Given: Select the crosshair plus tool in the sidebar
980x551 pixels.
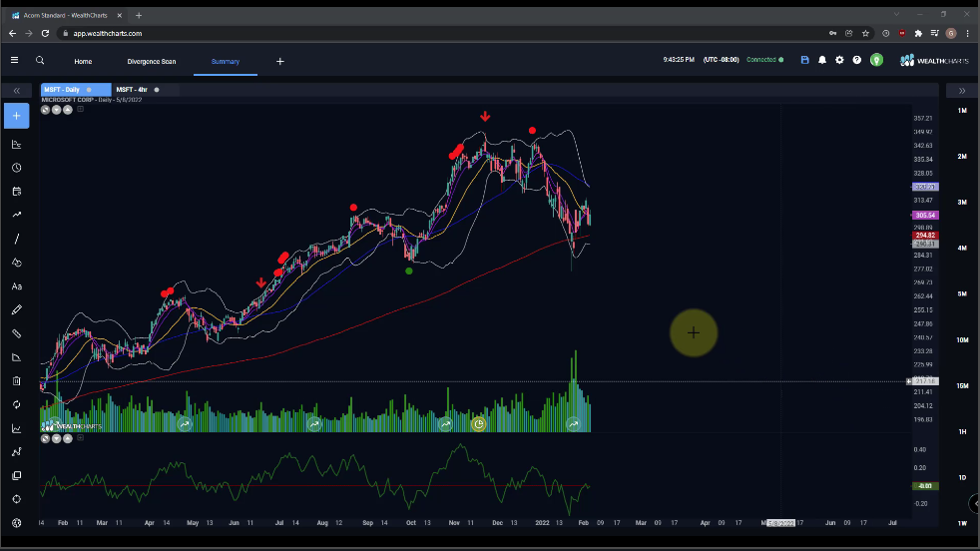Looking at the screenshot, I should tap(17, 116).
